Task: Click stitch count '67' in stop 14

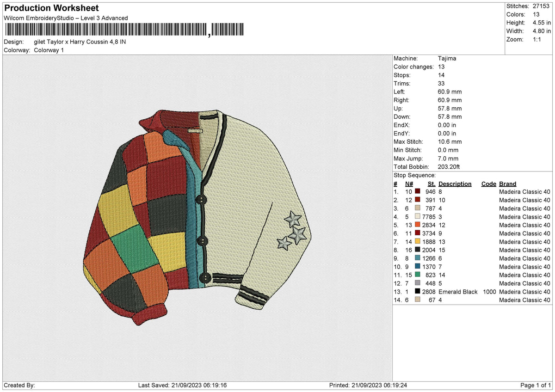Action: (x=432, y=300)
